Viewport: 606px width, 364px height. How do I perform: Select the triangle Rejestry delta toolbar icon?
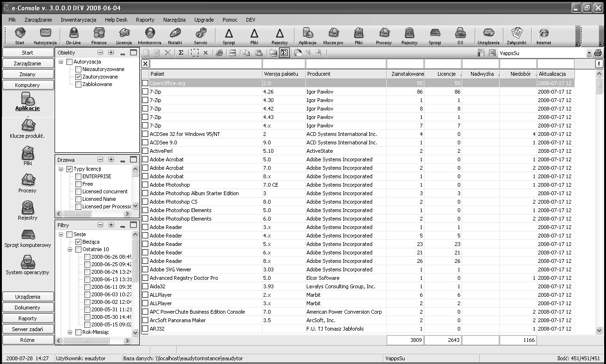(x=279, y=36)
